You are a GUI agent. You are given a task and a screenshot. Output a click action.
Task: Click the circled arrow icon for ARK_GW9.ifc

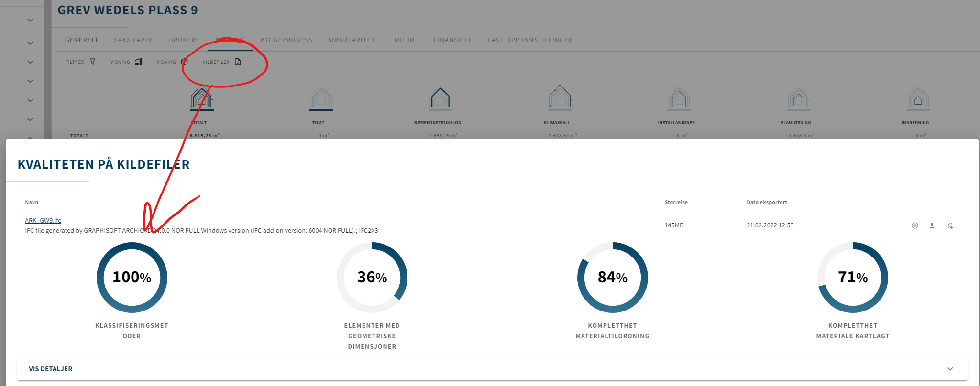click(914, 225)
